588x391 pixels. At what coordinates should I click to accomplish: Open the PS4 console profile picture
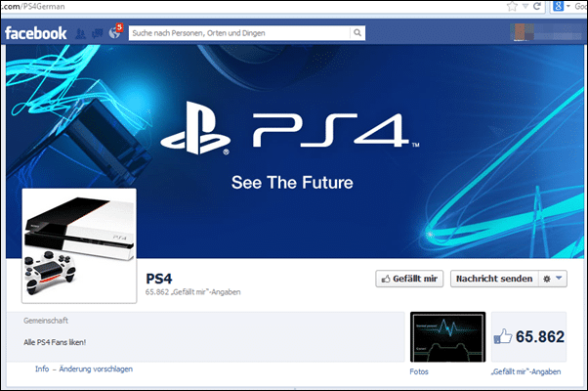[79, 245]
